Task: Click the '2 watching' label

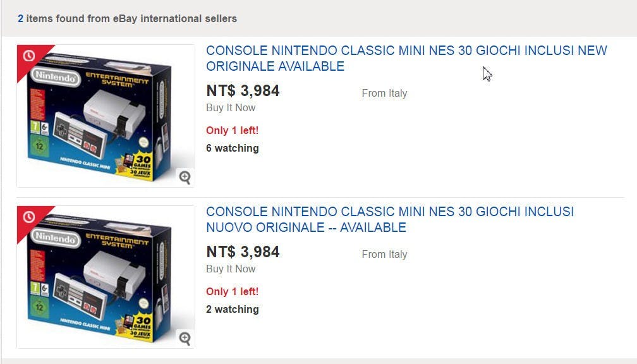Action: click(x=233, y=310)
